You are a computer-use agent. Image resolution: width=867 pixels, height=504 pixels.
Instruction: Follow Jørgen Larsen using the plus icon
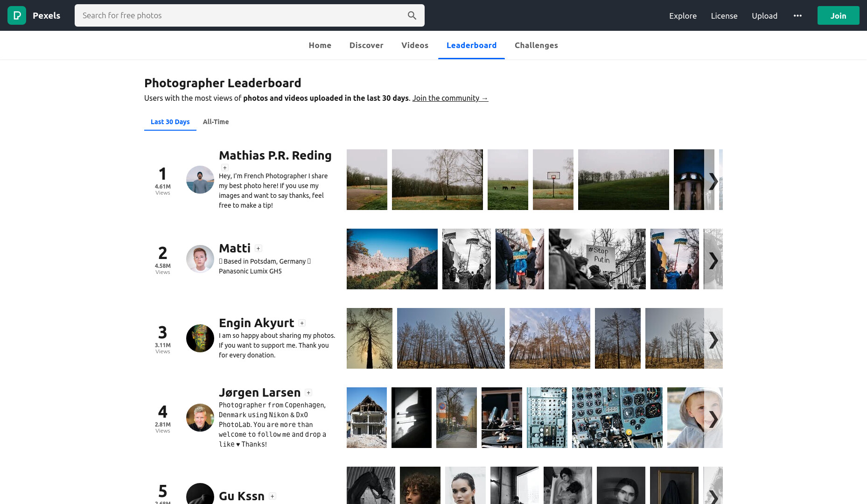coord(308,392)
